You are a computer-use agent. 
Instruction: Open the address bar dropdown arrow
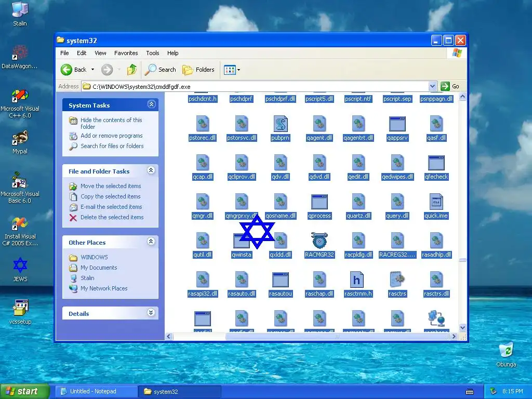[x=432, y=87]
